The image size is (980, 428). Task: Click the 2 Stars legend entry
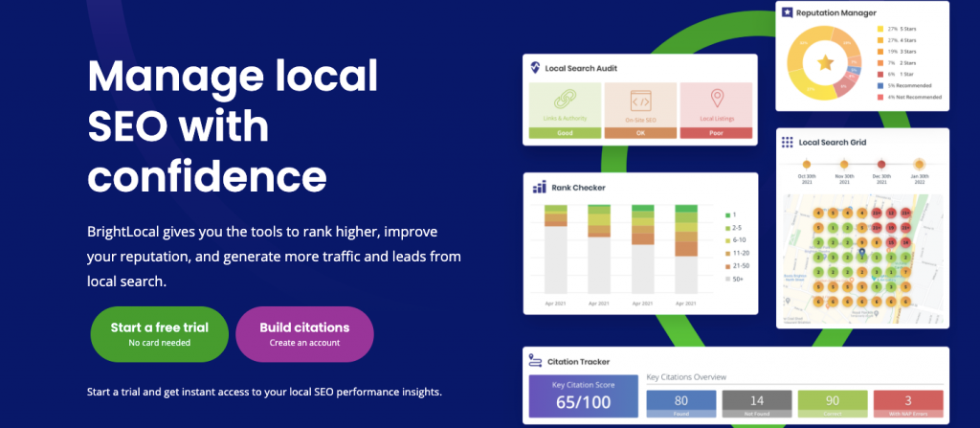point(899,62)
